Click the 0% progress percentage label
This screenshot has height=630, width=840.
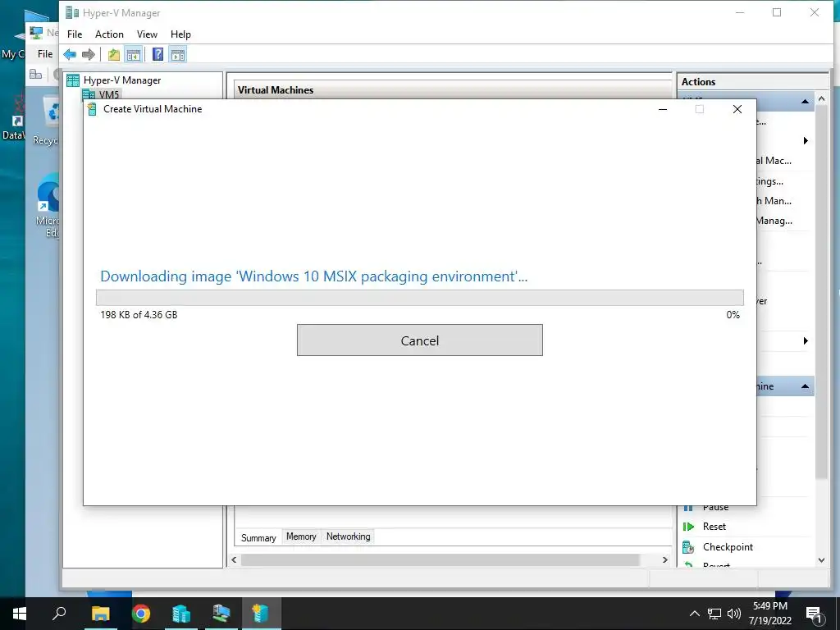point(733,315)
